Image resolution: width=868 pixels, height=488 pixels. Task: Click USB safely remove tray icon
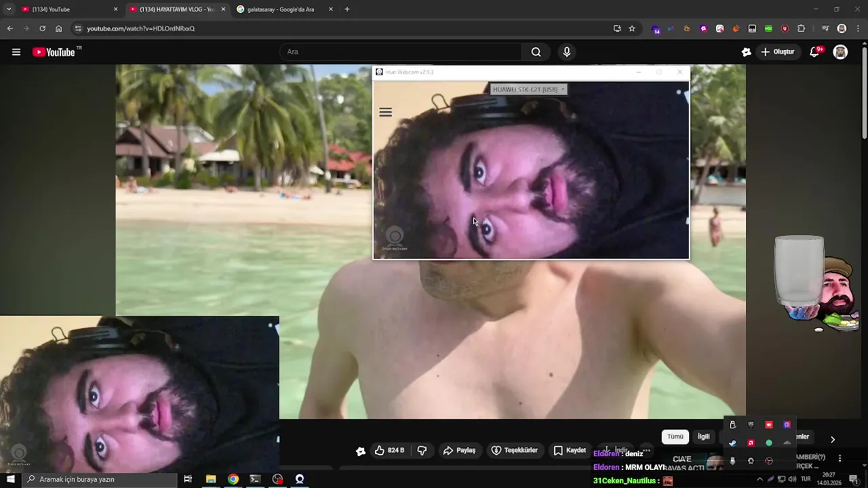(732, 424)
